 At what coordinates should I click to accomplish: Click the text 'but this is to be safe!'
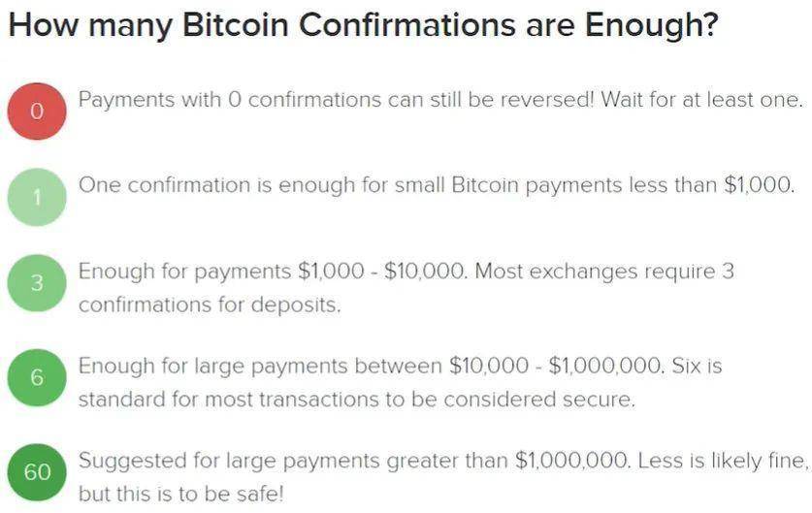tap(181, 494)
